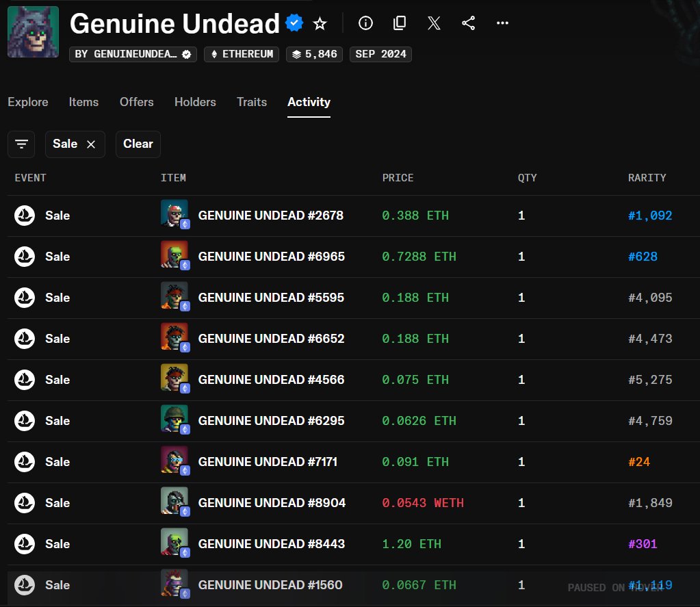Click the OpenSea sale icon for #2678
This screenshot has height=607, width=700.
25,216
